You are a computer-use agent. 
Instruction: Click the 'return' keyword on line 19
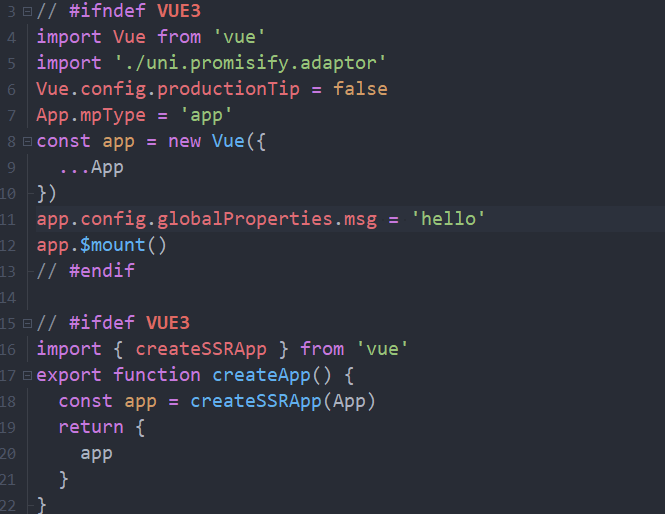(x=86, y=427)
